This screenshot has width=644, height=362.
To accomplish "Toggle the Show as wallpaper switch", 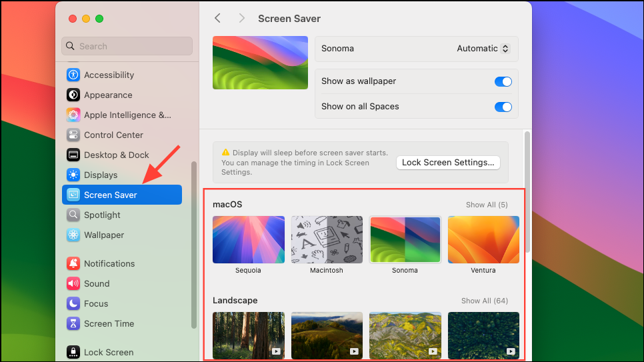I will [x=503, y=81].
